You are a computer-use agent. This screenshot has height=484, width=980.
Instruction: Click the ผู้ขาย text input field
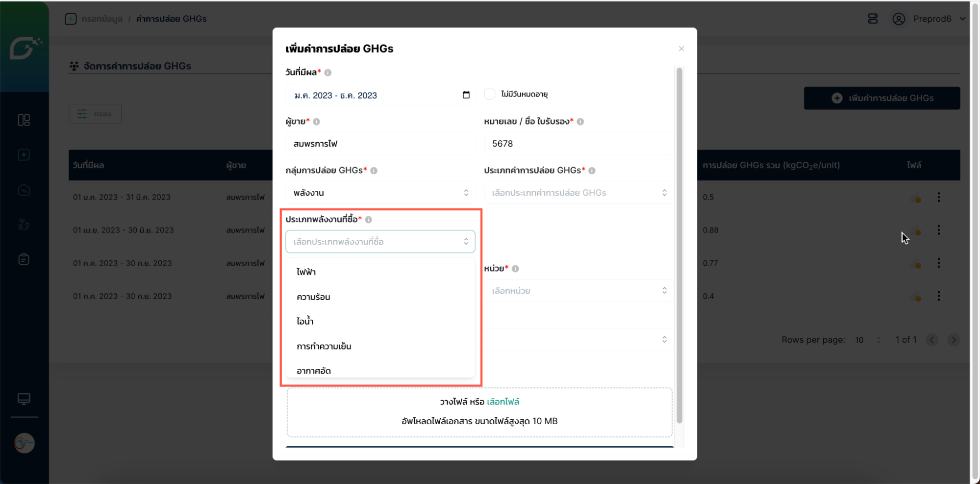click(380, 144)
